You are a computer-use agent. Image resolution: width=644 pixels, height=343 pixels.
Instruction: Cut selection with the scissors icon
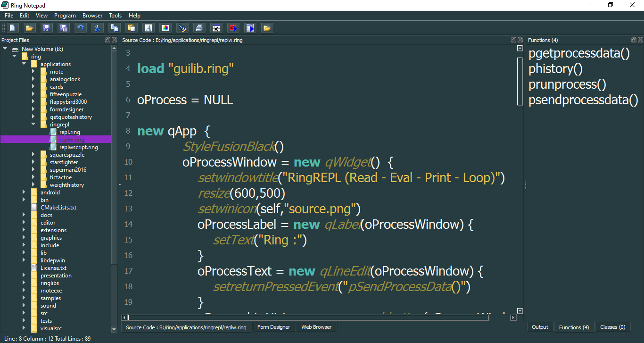tap(97, 28)
